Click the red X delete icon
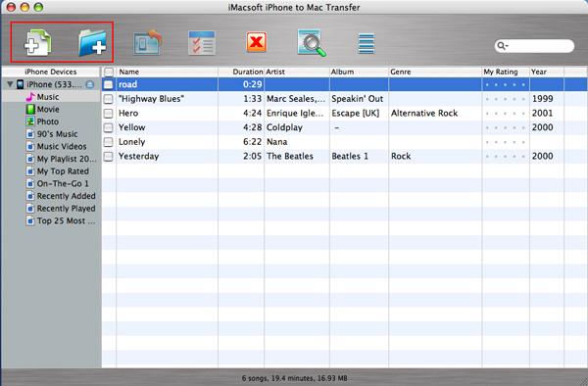This screenshot has height=386, width=588. tap(257, 42)
